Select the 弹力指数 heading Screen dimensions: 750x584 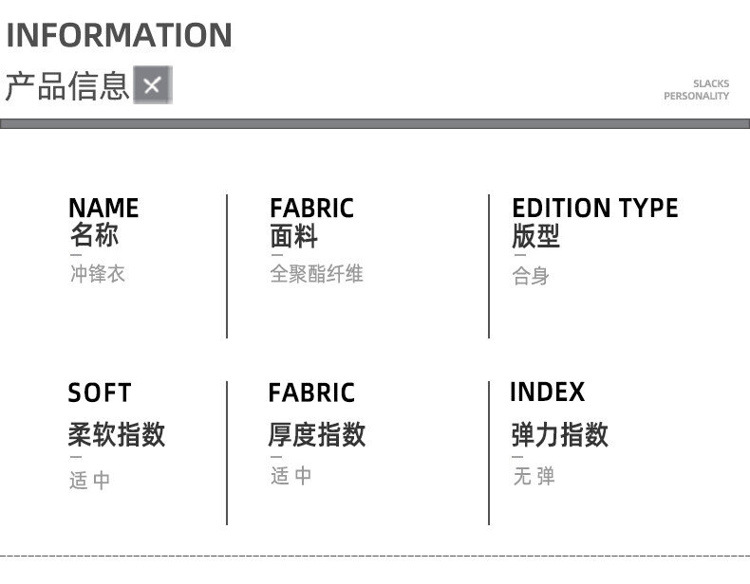560,435
